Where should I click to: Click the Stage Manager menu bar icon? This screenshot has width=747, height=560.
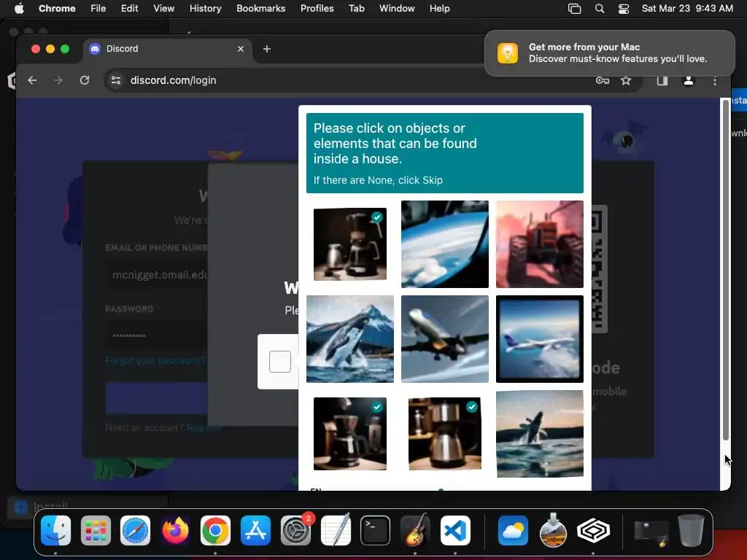point(575,9)
